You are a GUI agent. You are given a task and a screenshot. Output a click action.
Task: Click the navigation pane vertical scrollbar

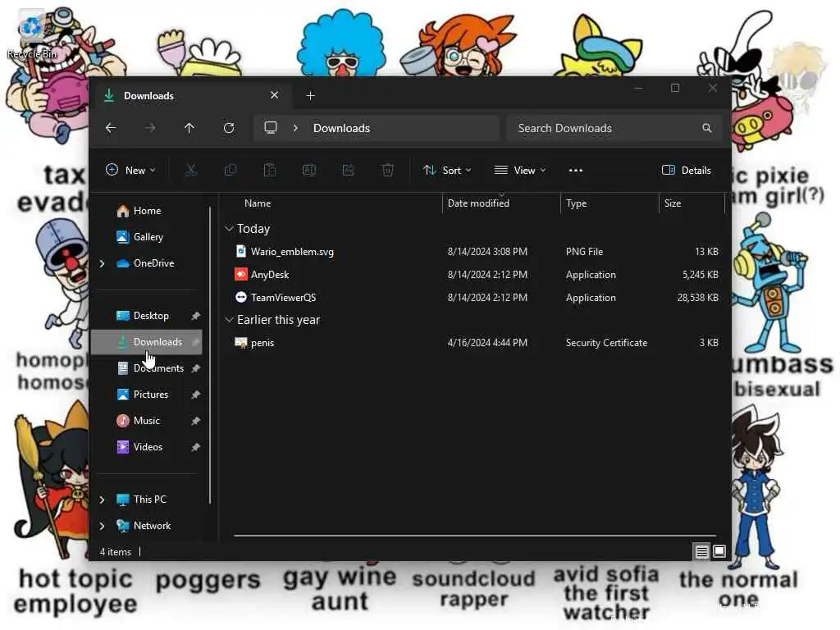click(210, 356)
